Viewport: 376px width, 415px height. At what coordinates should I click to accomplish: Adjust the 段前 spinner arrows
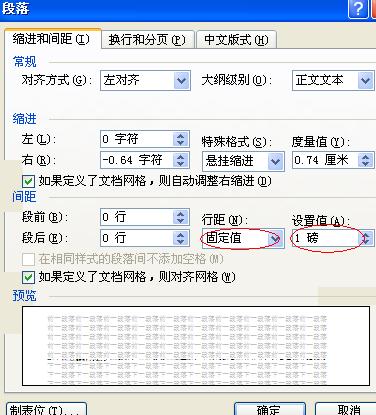click(181, 217)
